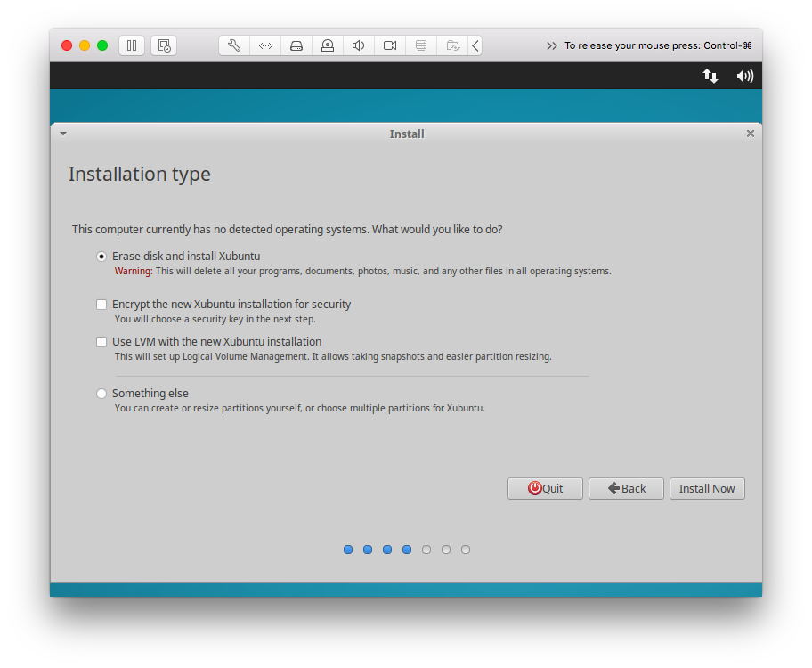Open the hard disk device icon
The height and width of the screenshot is (668, 812).
point(296,45)
